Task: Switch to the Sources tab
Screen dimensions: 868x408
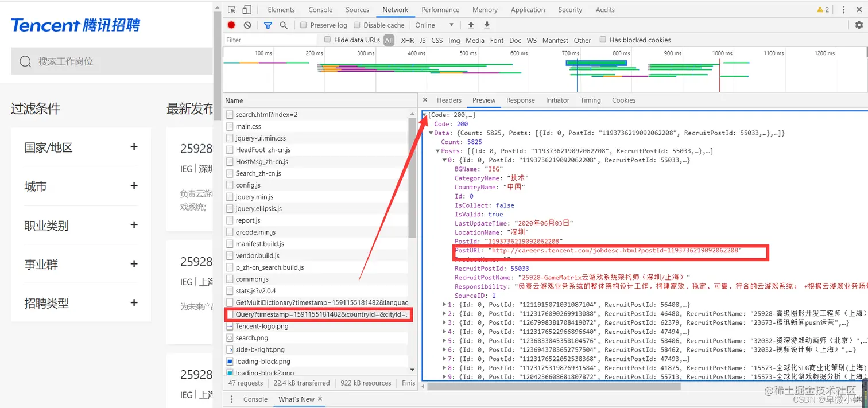Action: click(x=358, y=10)
